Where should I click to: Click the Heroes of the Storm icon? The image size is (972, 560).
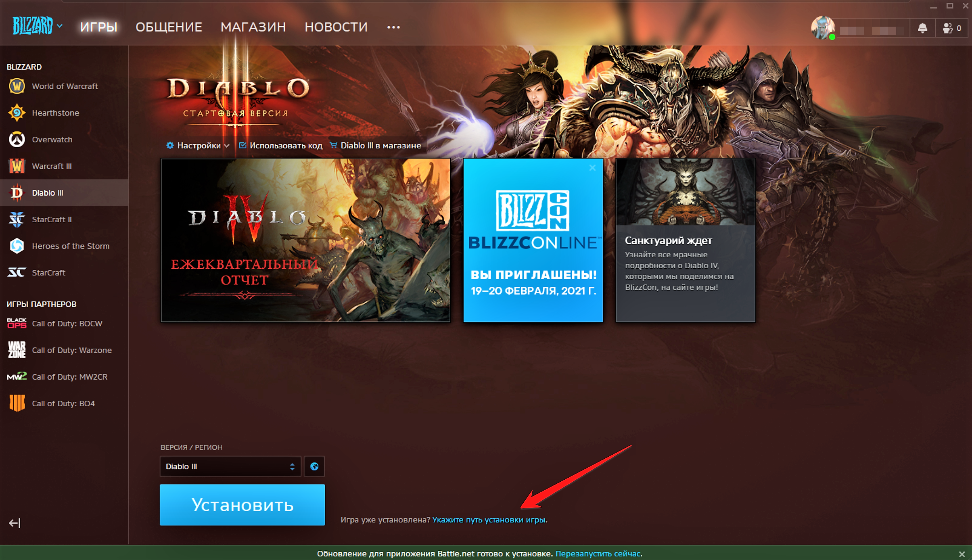coord(16,246)
